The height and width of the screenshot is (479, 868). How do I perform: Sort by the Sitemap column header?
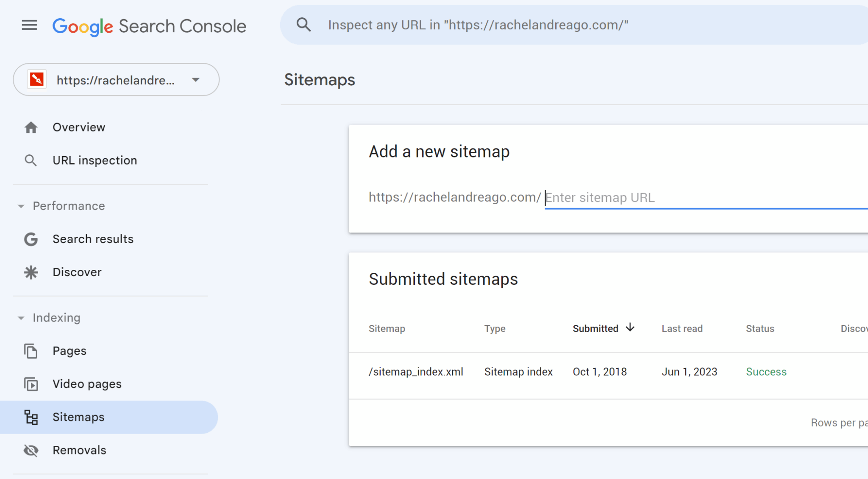[387, 328]
